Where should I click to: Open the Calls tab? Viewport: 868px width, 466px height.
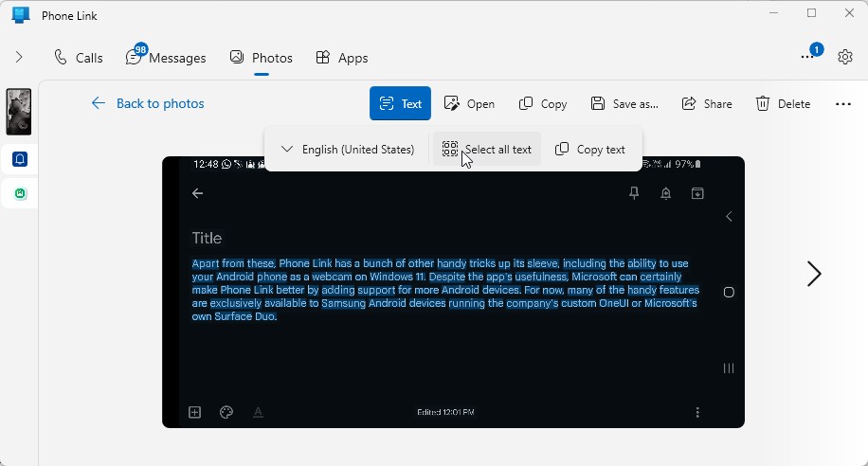(x=78, y=58)
